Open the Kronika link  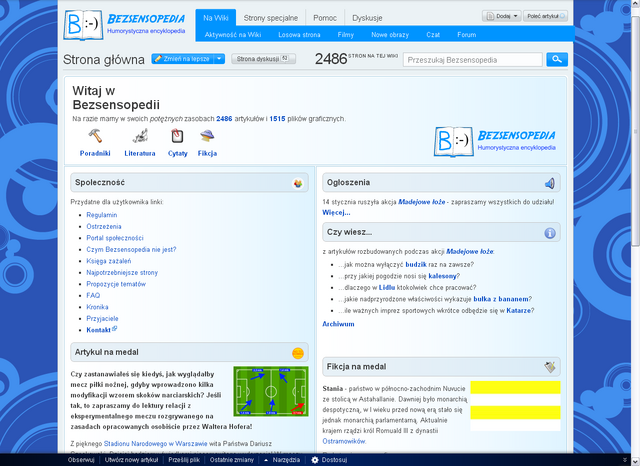pos(97,307)
